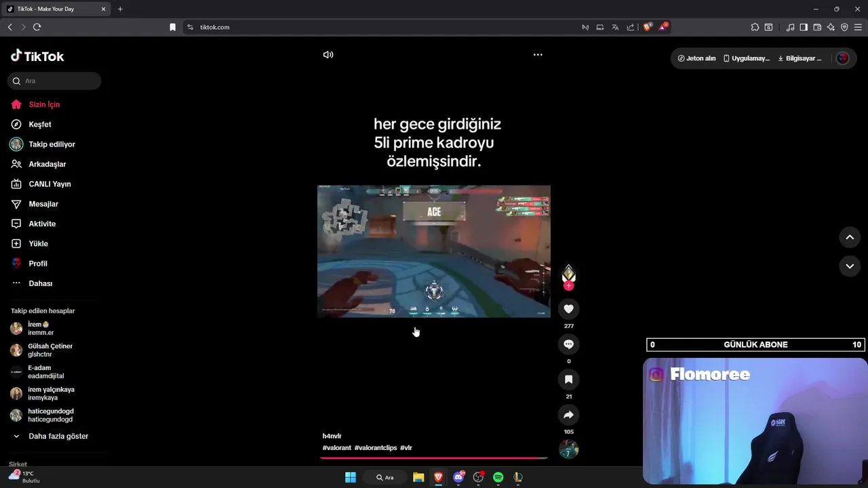Click the Ara search field in TikTok
The width and height of the screenshot is (868, 488).
pyautogui.click(x=54, y=81)
